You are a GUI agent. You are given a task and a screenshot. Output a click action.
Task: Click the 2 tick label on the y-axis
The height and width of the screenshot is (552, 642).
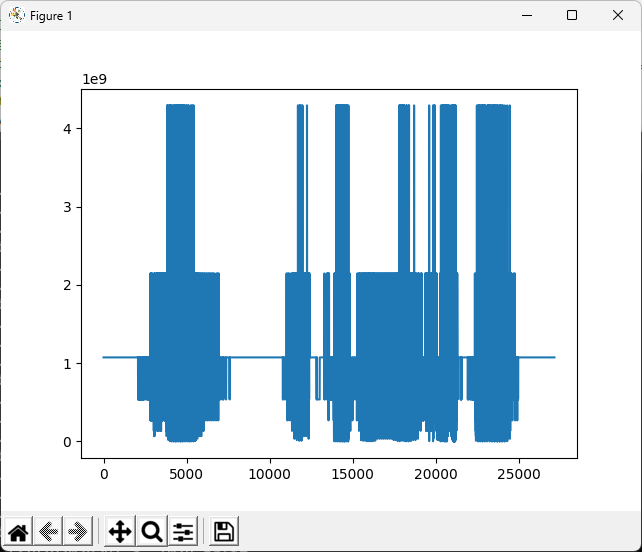[69, 285]
